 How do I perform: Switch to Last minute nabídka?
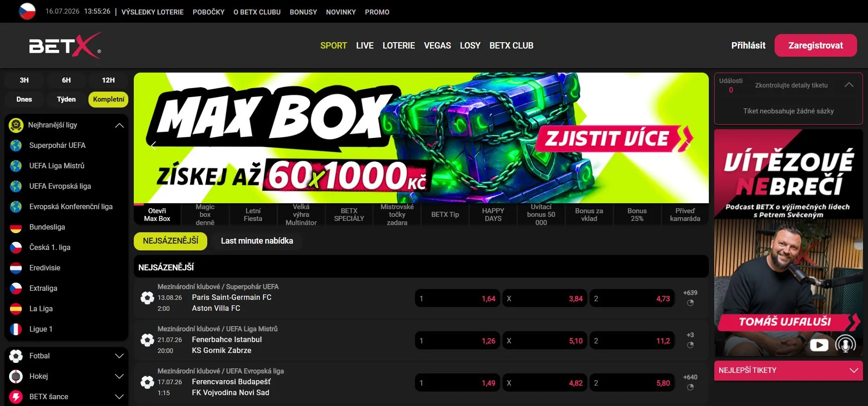pyautogui.click(x=257, y=241)
